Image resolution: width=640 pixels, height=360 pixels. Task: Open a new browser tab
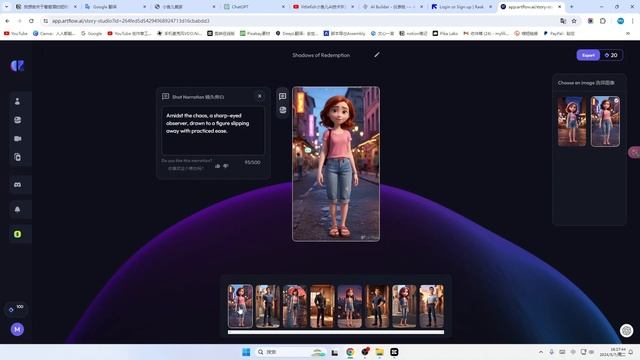point(571,7)
